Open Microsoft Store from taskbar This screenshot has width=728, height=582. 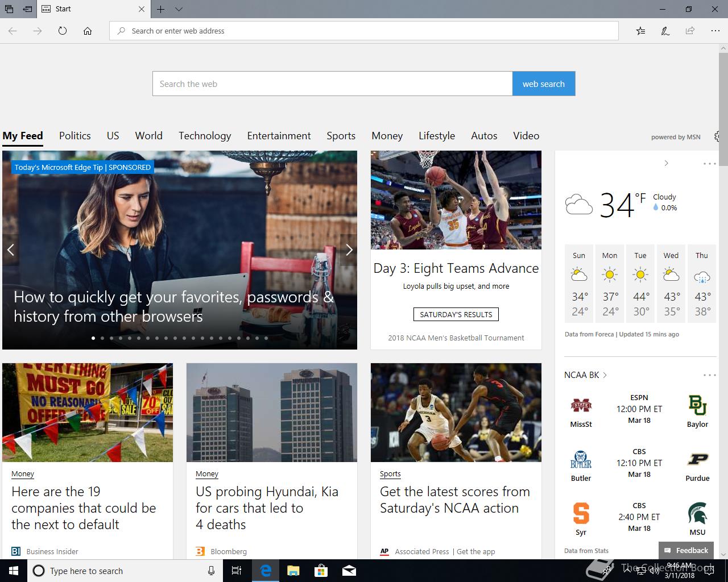pos(321,571)
